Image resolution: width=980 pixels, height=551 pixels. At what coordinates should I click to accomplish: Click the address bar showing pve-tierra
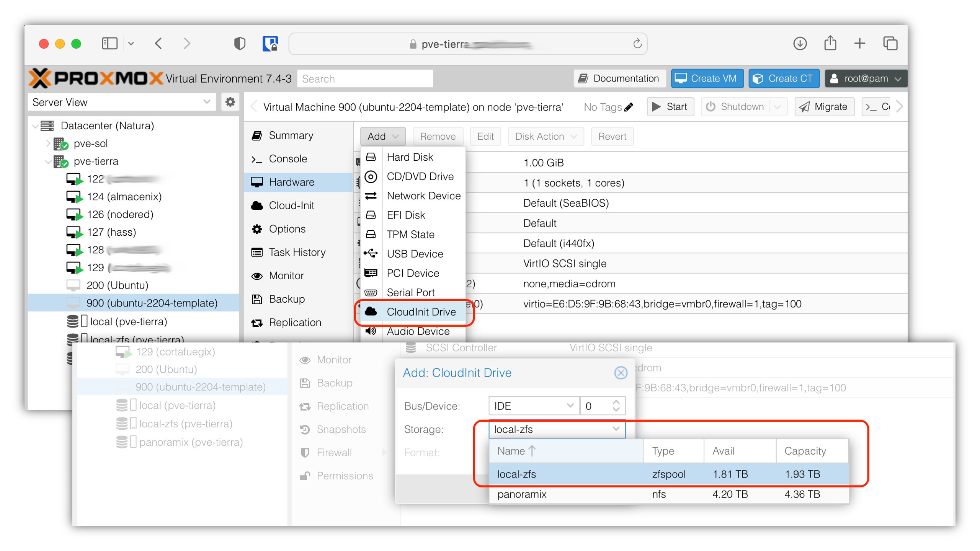click(468, 44)
